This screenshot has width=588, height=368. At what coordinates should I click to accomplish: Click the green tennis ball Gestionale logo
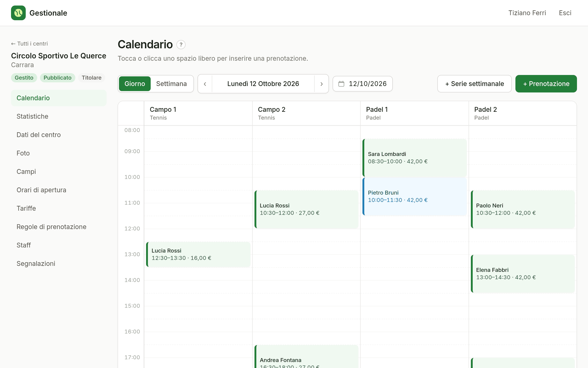click(18, 13)
